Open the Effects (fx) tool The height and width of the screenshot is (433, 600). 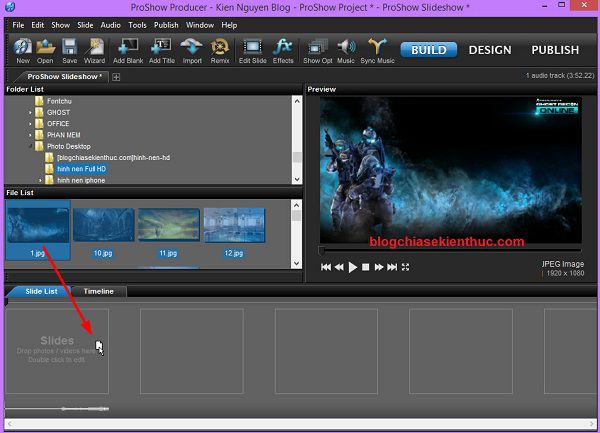tap(283, 50)
